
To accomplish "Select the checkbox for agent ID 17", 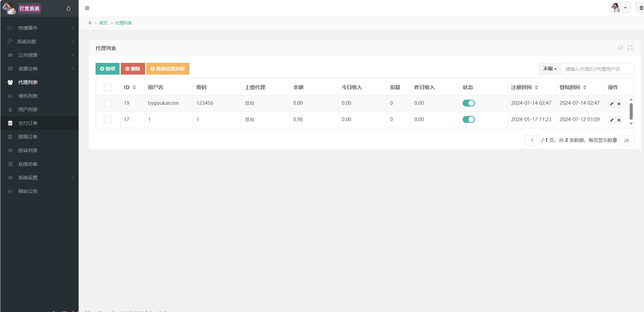I will click(x=108, y=120).
